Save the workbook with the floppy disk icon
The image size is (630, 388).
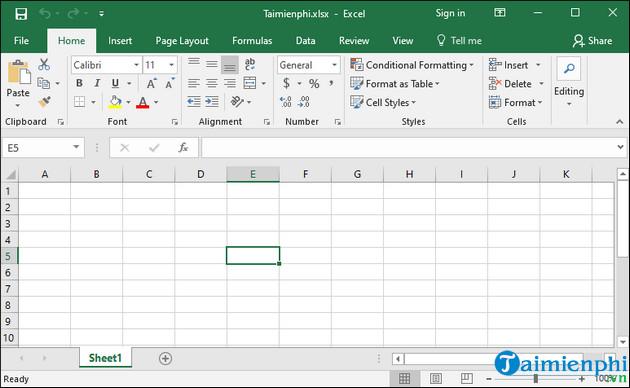21,14
